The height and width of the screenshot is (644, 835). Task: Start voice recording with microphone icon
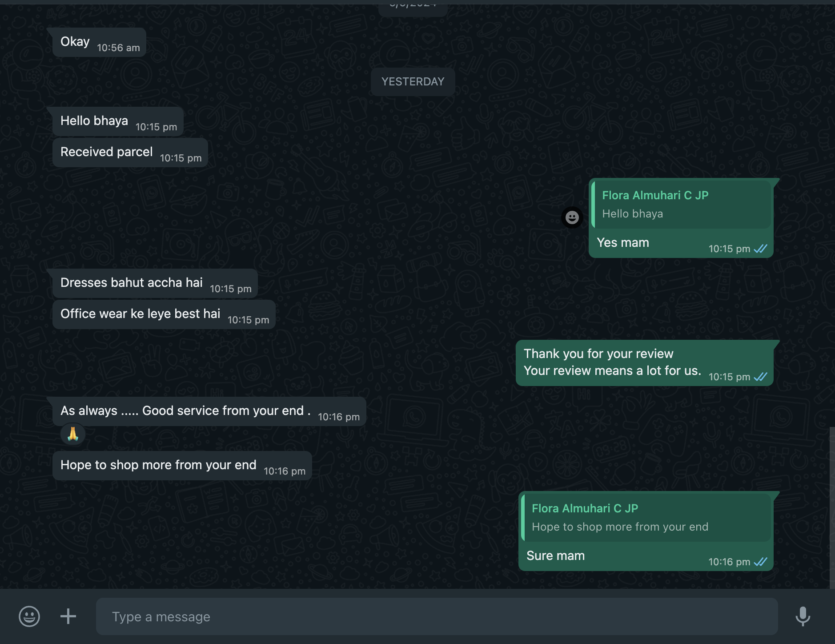[803, 616]
